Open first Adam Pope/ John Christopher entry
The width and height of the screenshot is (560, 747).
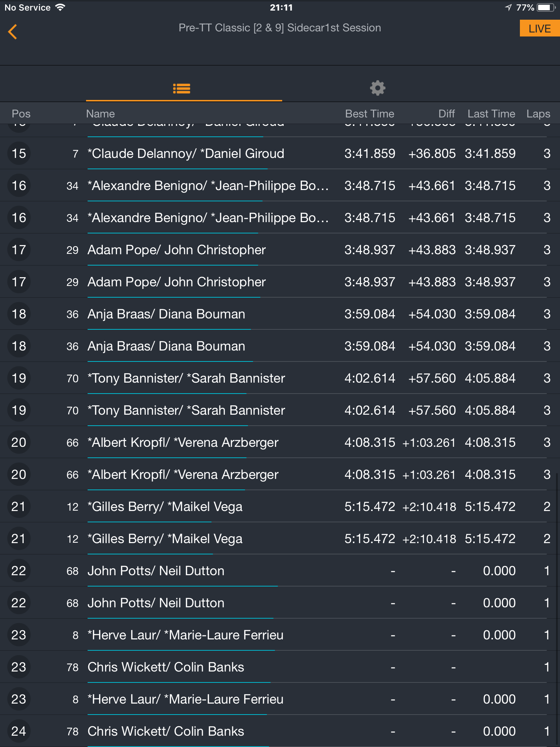280,249
